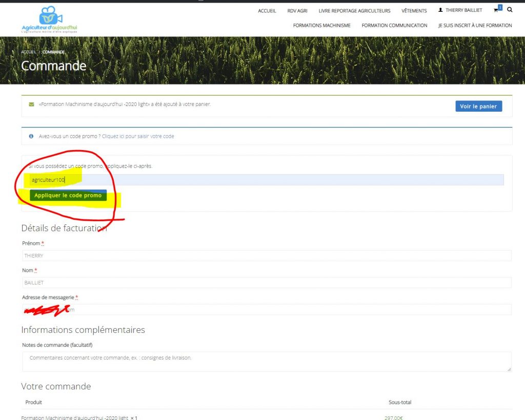Image resolution: width=525 pixels, height=420 pixels.
Task: Open the Agriculteur d'aujourd'hui logo homepage
Action: click(50, 20)
